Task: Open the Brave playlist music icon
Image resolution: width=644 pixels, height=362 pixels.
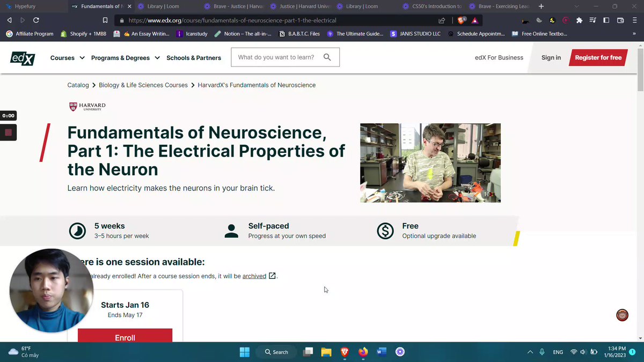Action: tap(592, 20)
